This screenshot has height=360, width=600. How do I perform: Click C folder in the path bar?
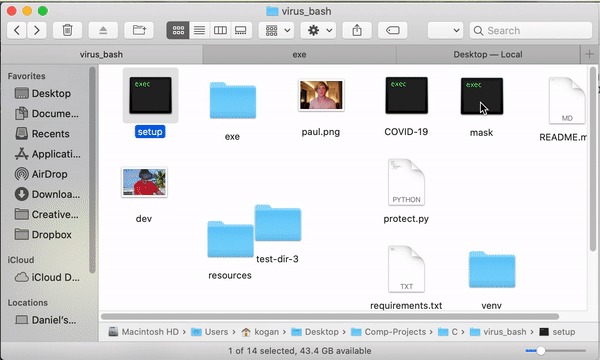[x=448, y=332]
